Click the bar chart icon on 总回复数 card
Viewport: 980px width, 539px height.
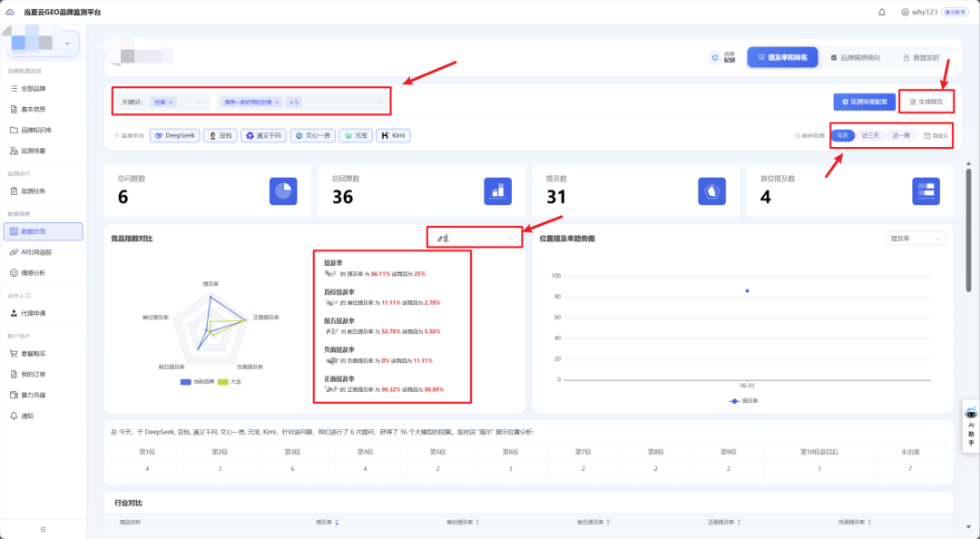pos(497,191)
